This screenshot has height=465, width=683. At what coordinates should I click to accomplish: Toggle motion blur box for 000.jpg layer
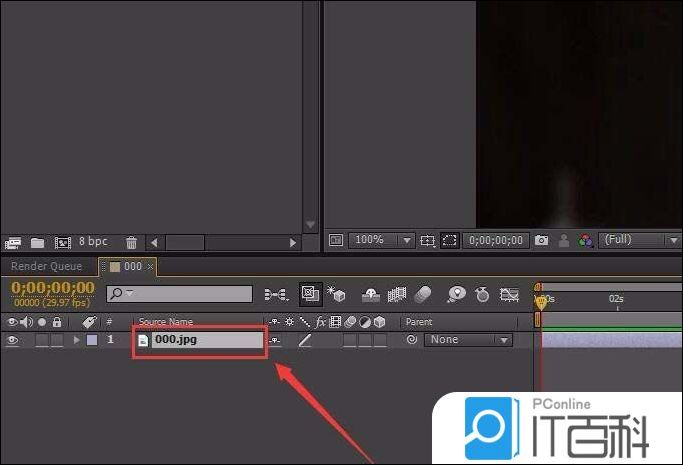(350, 340)
